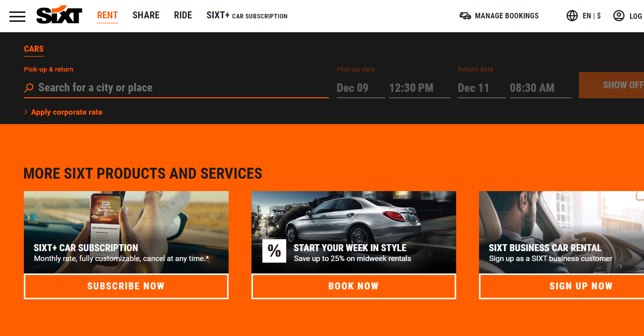Click the 'Pick-up & return' label
Viewport: 644px width, 336px height.
(x=49, y=69)
